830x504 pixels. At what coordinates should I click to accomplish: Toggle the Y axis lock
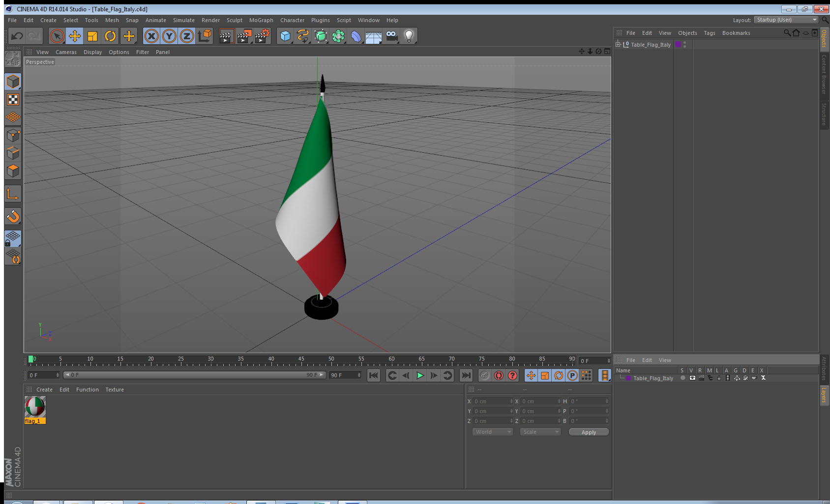[x=169, y=36]
